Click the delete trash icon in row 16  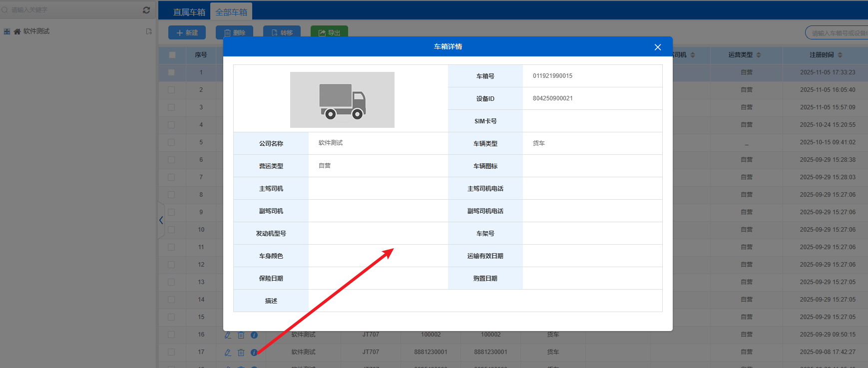[241, 335]
